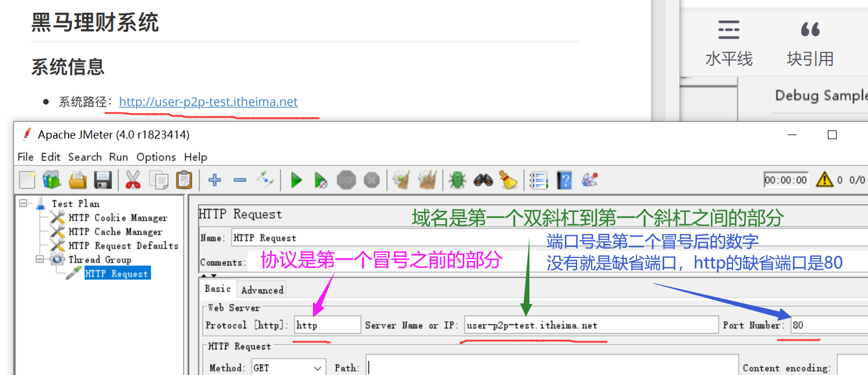Save the test plan with floppy icon

coord(103,180)
